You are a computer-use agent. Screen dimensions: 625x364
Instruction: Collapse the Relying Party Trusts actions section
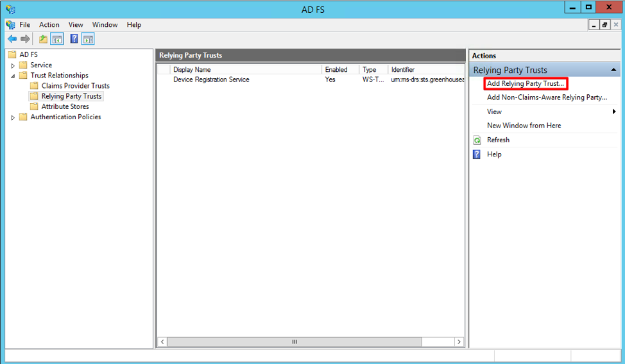click(613, 70)
